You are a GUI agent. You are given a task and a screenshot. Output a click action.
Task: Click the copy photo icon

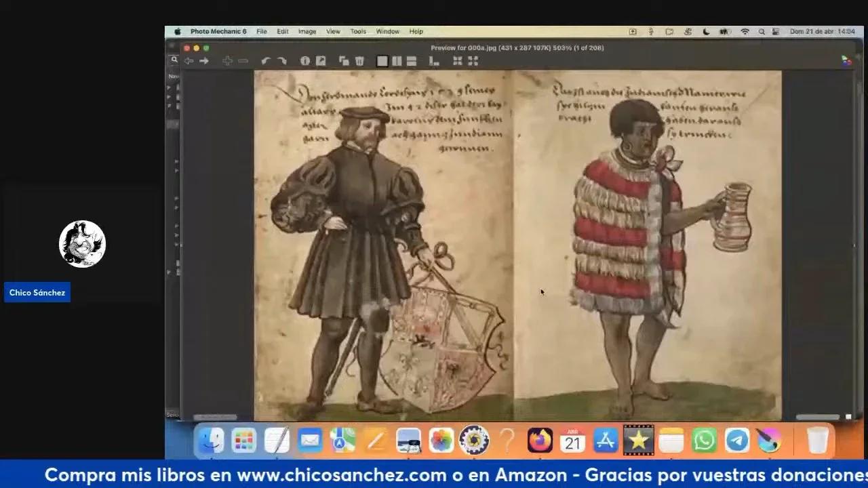(344, 61)
